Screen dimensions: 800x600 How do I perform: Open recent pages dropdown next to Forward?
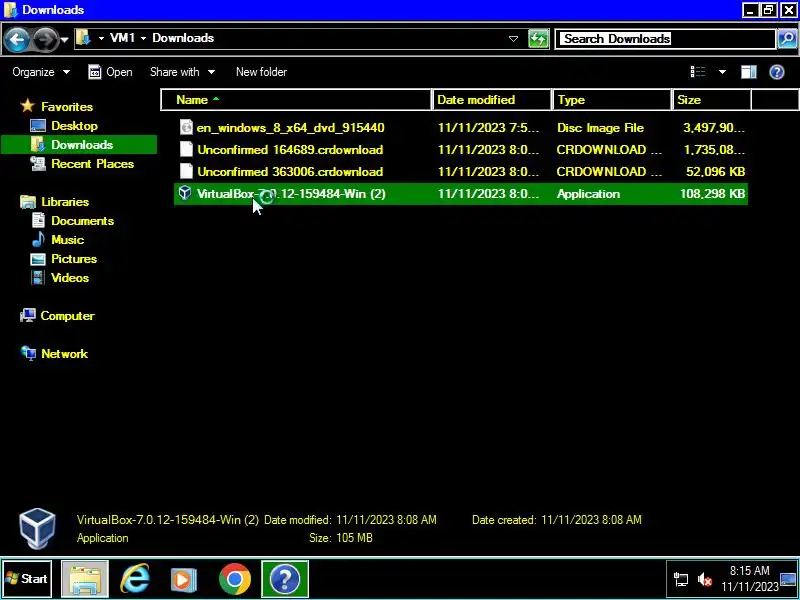click(x=65, y=39)
